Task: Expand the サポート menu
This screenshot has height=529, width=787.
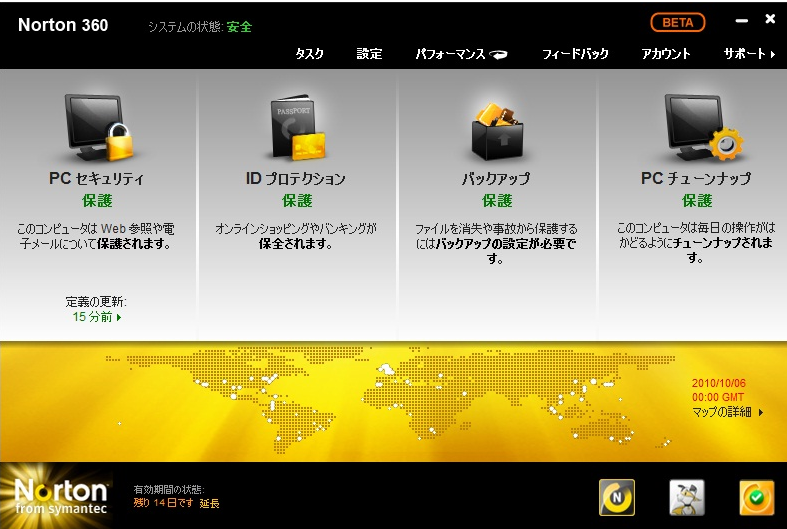Action: (749, 54)
